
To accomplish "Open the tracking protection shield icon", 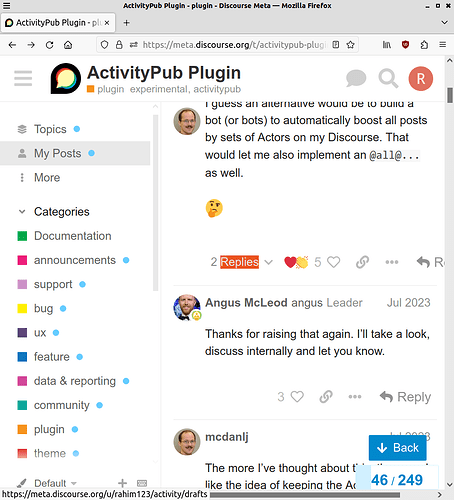I will pos(104,45).
